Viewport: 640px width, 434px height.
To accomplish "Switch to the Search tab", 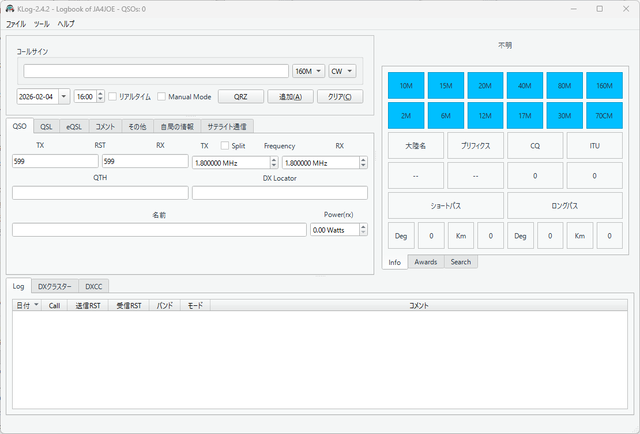I will click(x=461, y=262).
